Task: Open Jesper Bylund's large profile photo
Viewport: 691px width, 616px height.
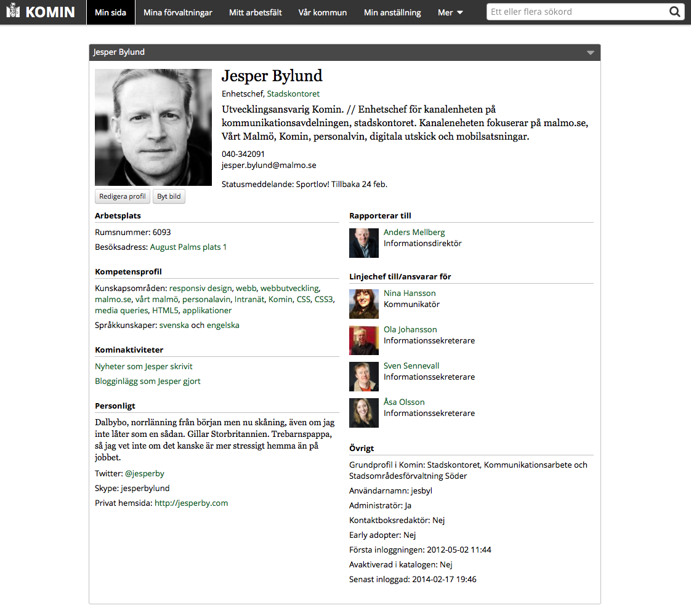Action: click(153, 127)
